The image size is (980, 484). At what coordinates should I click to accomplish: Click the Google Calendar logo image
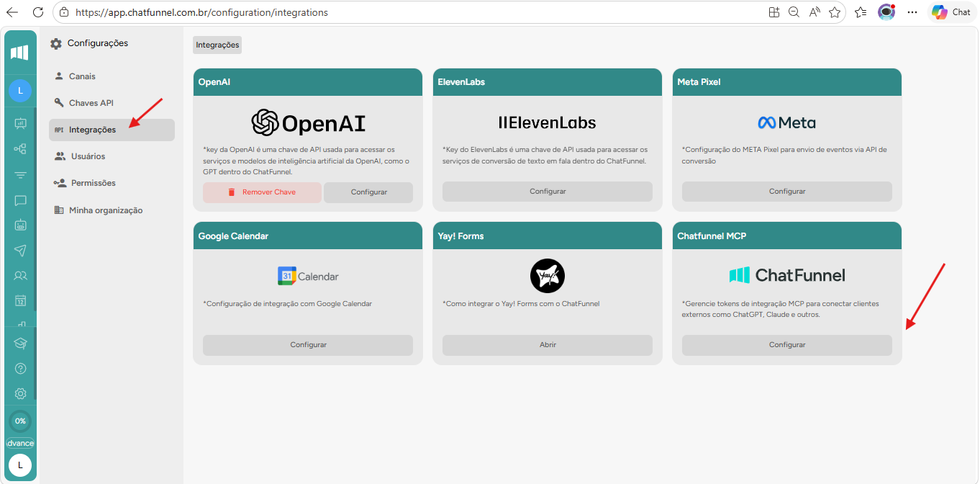pyautogui.click(x=308, y=276)
